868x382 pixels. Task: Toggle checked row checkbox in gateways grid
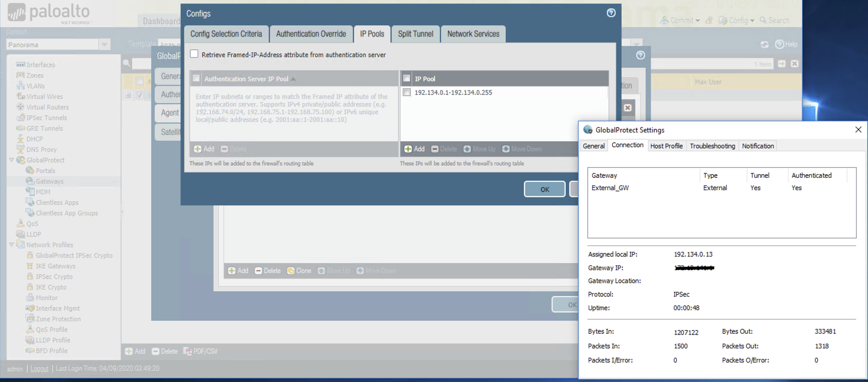(x=139, y=95)
